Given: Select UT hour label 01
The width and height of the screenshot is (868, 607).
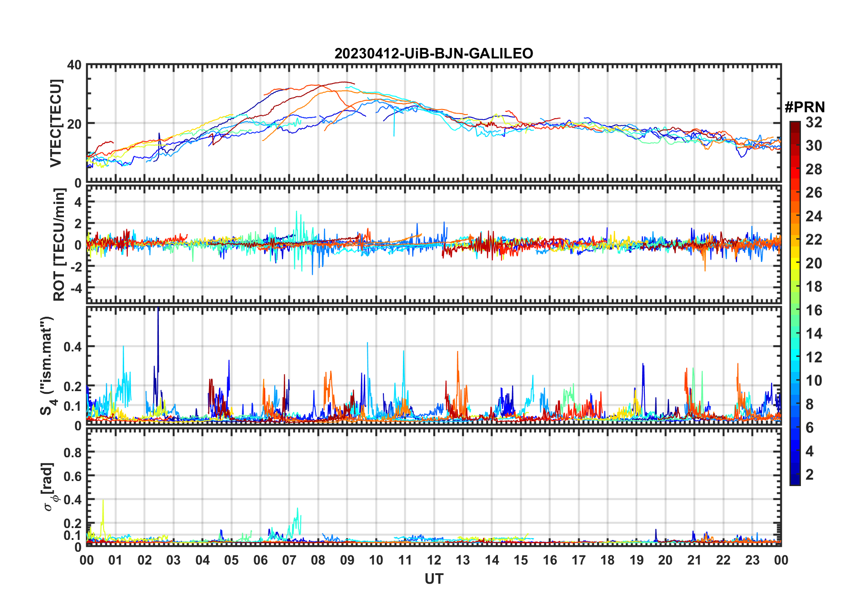Looking at the screenshot, I should coord(115,560).
